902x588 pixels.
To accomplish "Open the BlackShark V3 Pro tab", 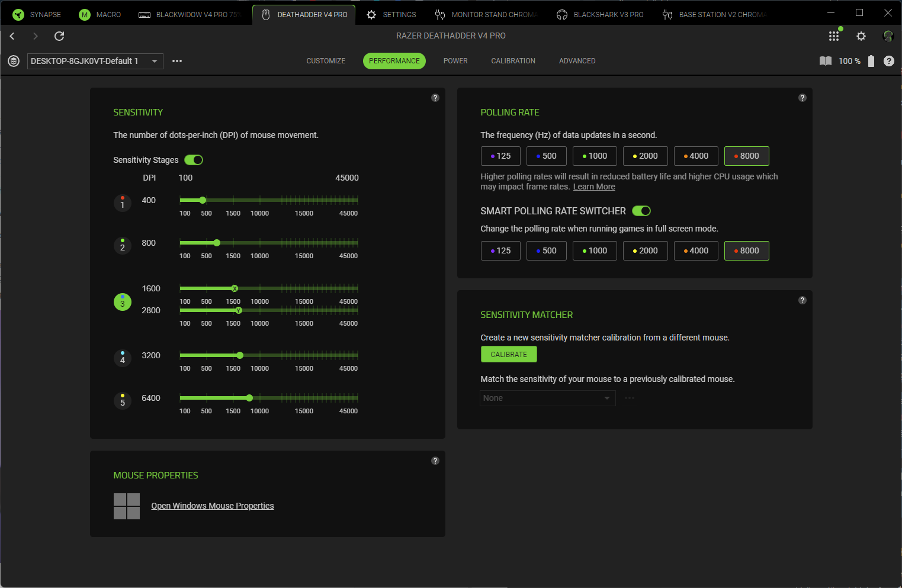I will 600,15.
